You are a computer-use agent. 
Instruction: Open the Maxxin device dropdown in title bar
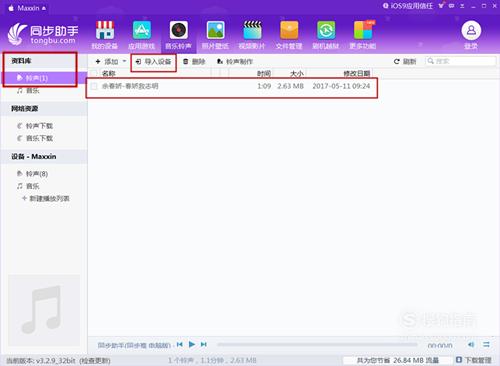[x=28, y=8]
